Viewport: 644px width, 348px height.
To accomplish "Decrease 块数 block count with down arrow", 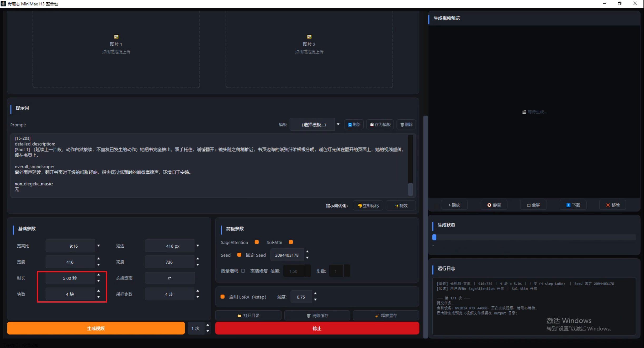I will 99,297.
